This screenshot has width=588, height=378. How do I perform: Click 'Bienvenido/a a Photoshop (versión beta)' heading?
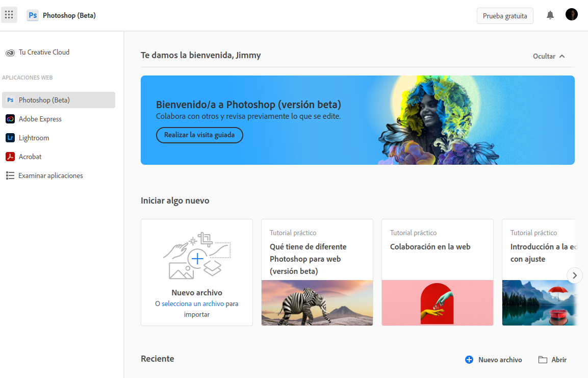(249, 104)
